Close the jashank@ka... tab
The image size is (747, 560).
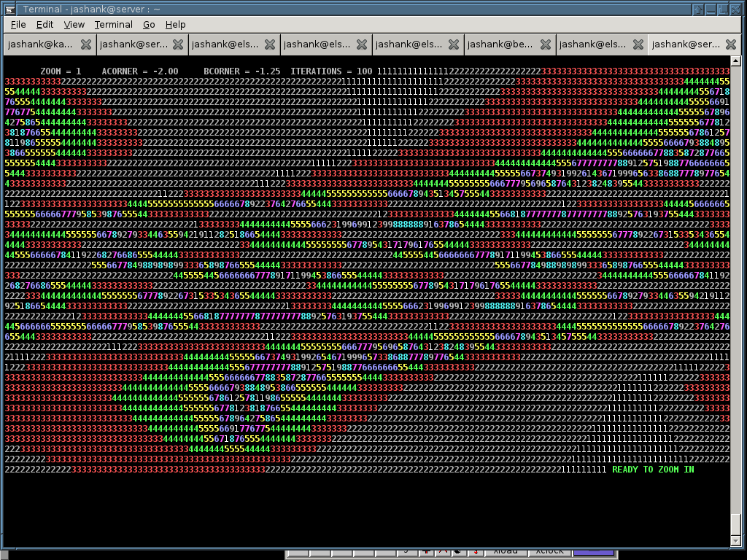click(86, 44)
